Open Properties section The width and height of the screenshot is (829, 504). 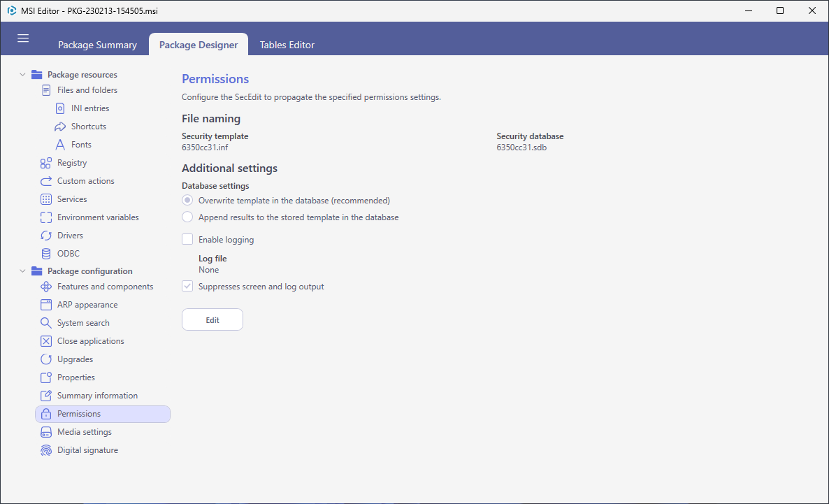[x=76, y=377]
